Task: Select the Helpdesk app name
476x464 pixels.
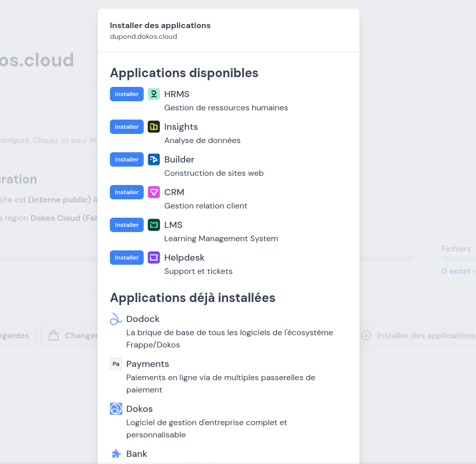Action: tap(184, 258)
